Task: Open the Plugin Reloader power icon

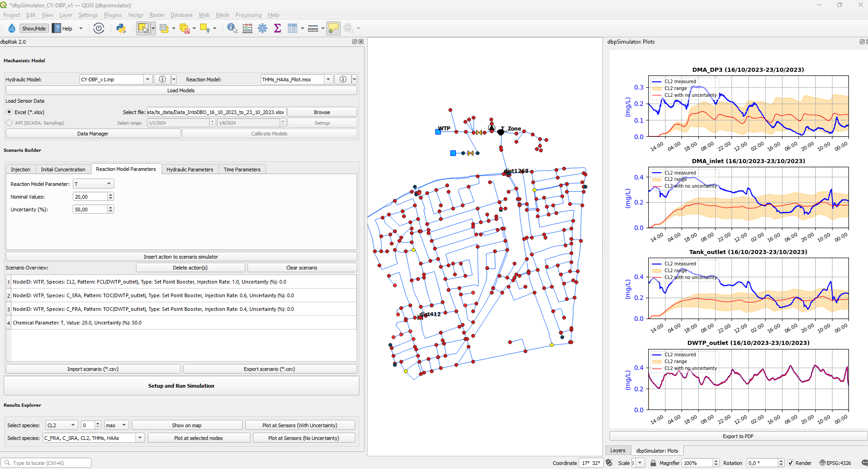Action: click(x=99, y=28)
